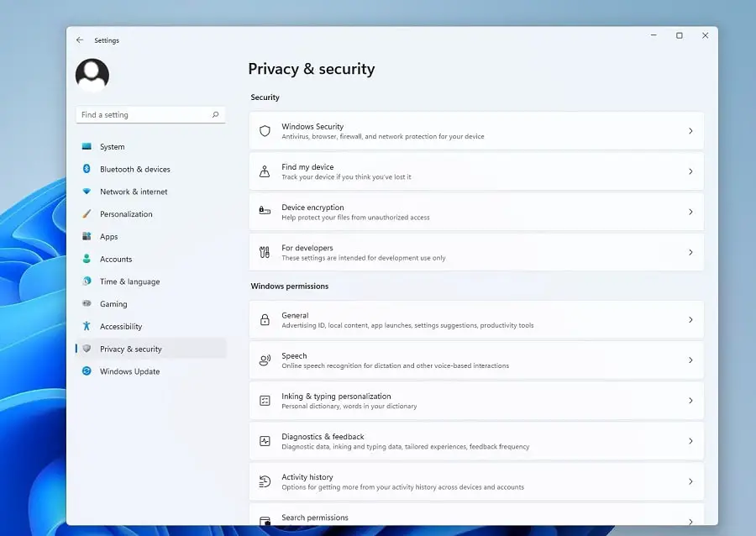Select Windows Update in sidebar
Screen dimensions: 756x536
[x=150, y=371]
